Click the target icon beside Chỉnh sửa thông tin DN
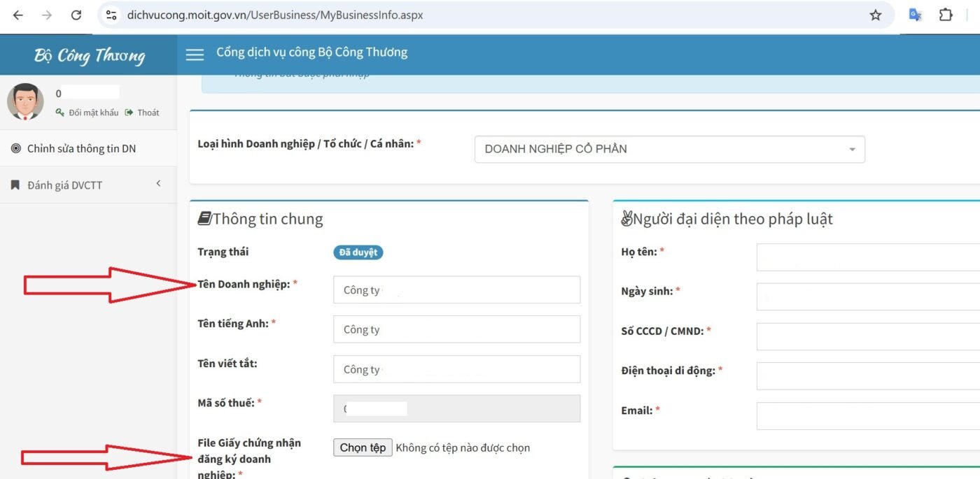980x479 pixels. pos(15,148)
